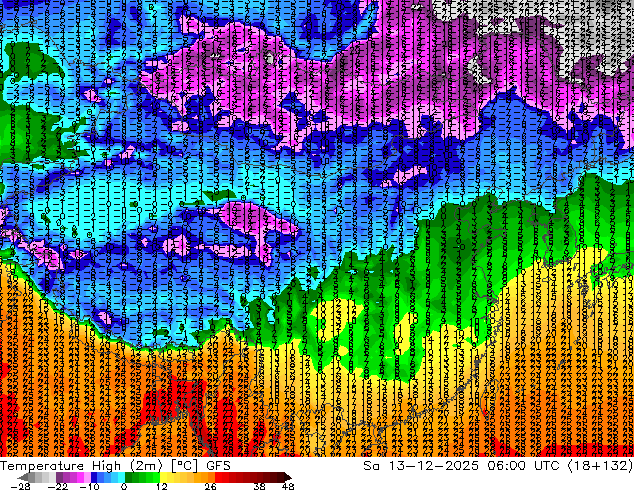Click the right dark arrow end of color bar
This screenshot has width=634, height=490.
pos(288,477)
